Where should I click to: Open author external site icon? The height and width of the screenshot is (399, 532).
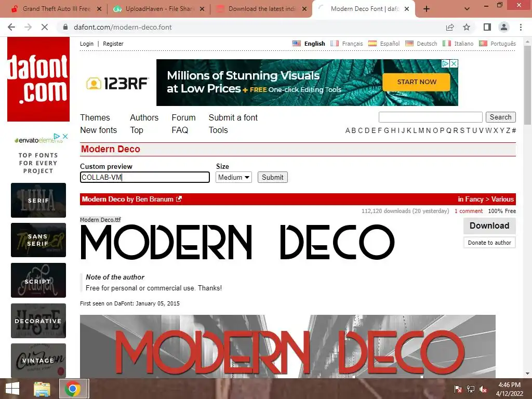coord(179,199)
